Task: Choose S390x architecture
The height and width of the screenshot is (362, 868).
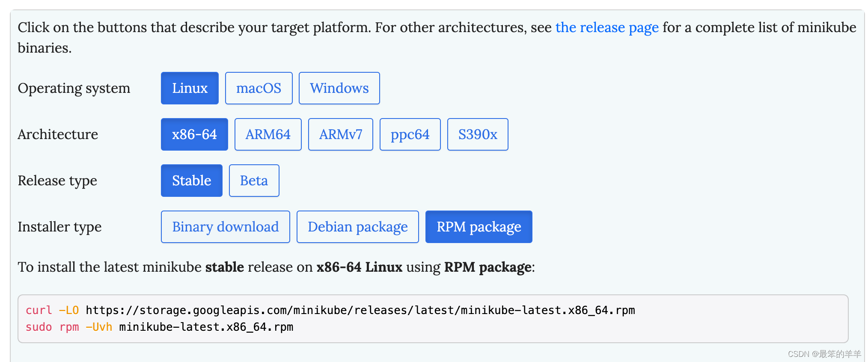Action: [478, 134]
